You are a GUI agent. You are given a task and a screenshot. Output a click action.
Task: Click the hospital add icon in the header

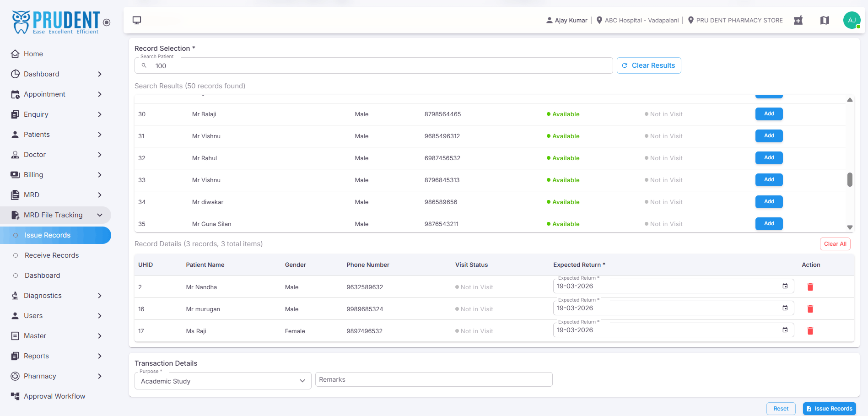click(798, 20)
